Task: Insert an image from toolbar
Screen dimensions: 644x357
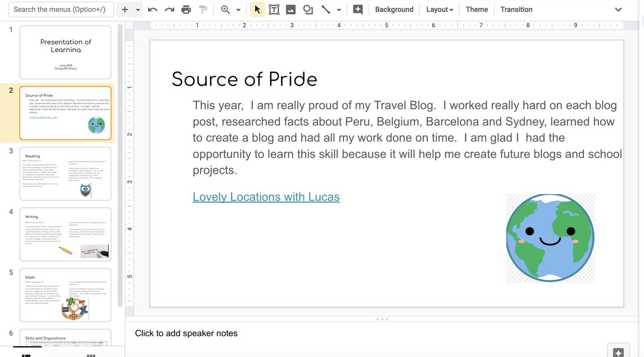Action: click(x=290, y=10)
